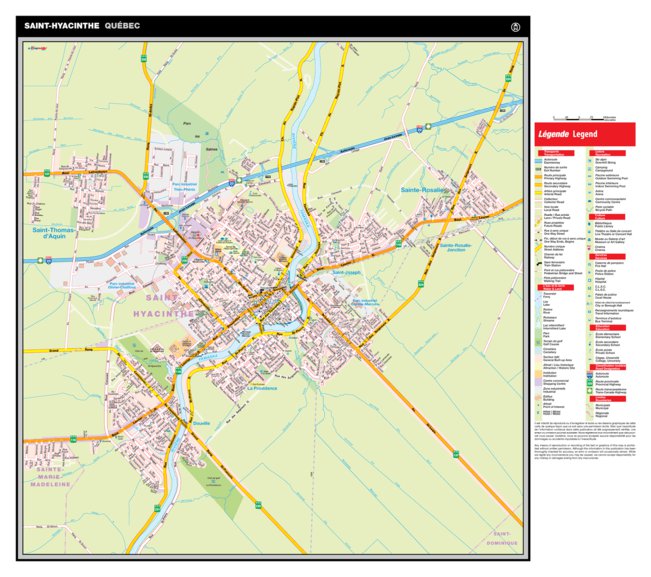Click the 'Douville' label on the map

(x=201, y=423)
